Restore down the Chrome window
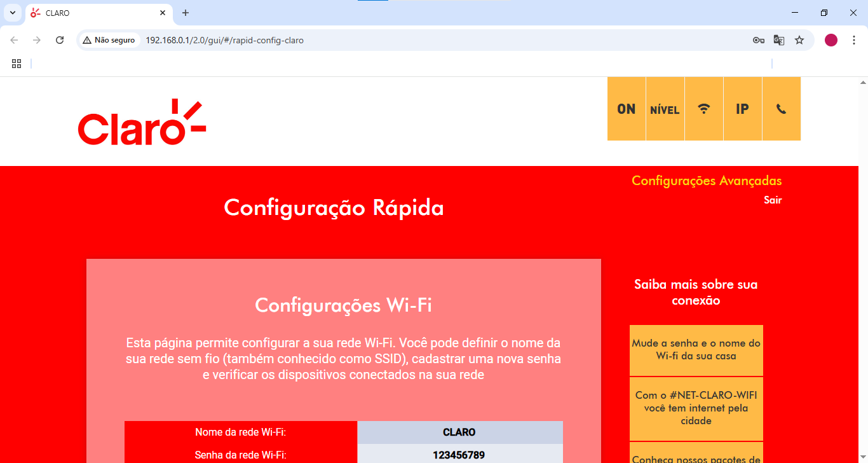Viewport: 868px width, 463px height. point(824,13)
